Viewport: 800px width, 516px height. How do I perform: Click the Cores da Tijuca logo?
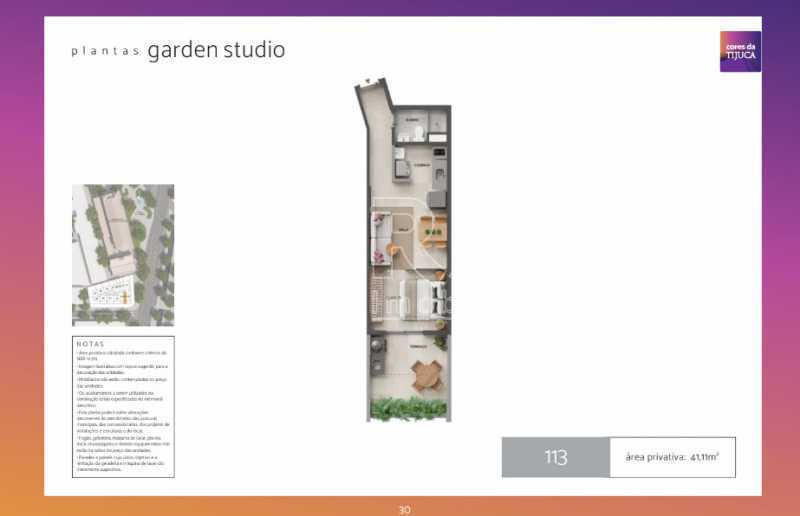pos(740,51)
